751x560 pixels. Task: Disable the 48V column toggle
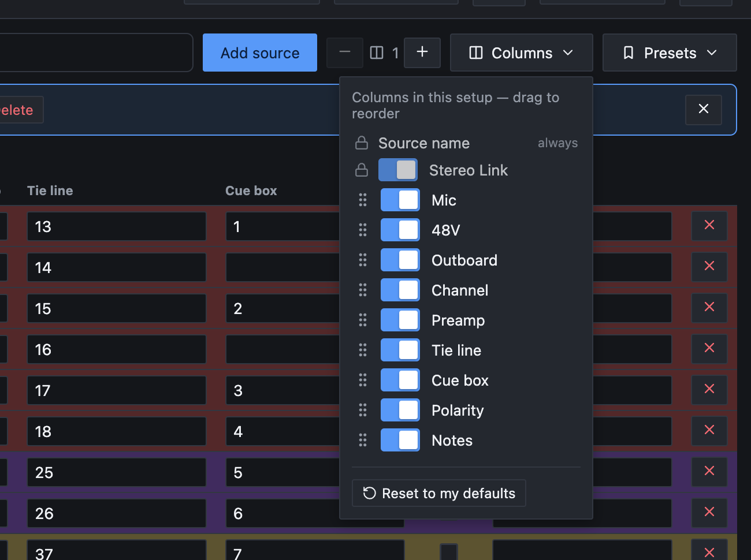click(400, 230)
